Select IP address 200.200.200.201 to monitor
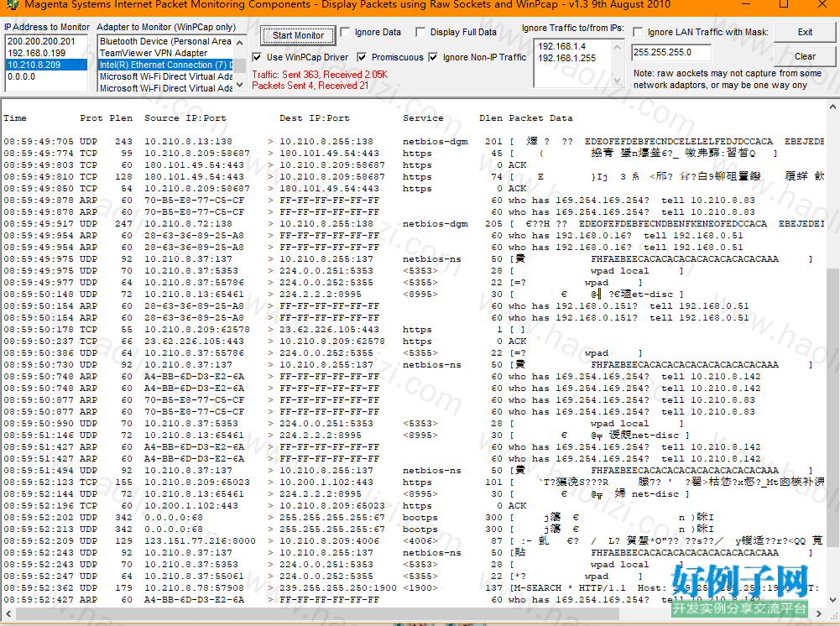The image size is (840, 626). [46, 41]
